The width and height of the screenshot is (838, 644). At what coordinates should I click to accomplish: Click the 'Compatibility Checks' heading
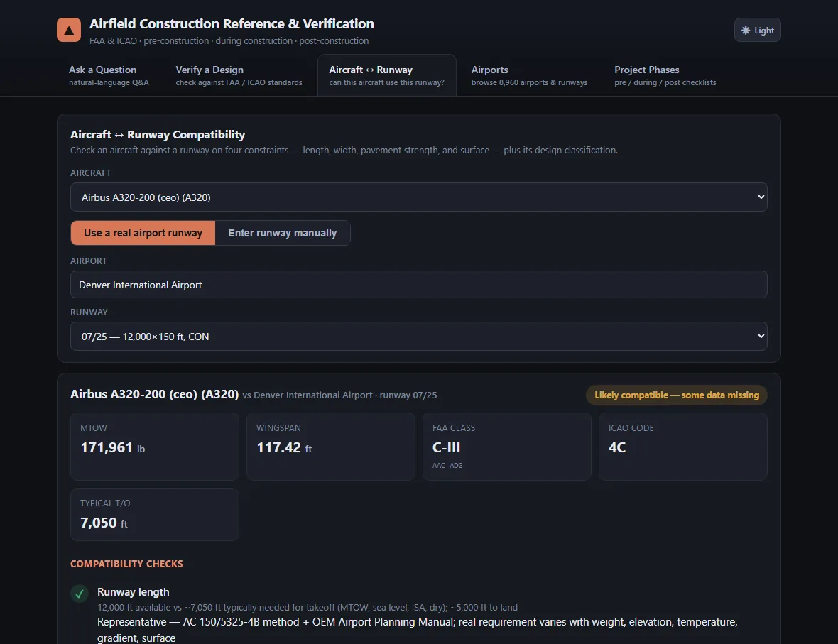point(126,564)
